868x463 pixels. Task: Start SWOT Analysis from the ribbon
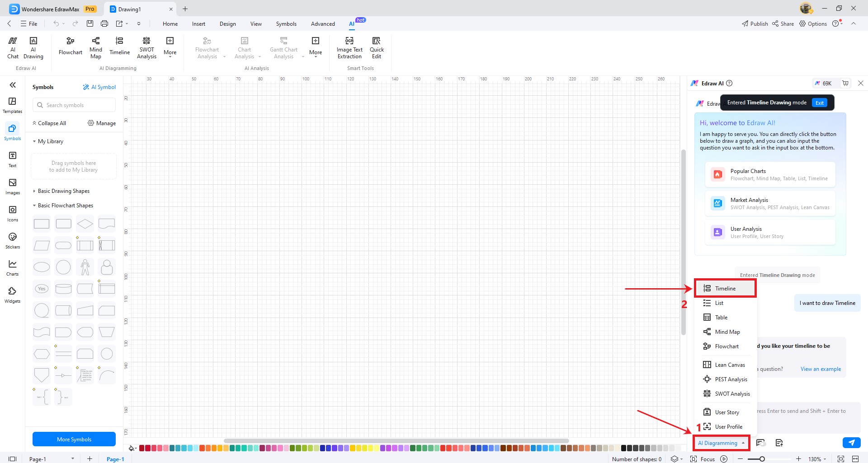[146, 47]
